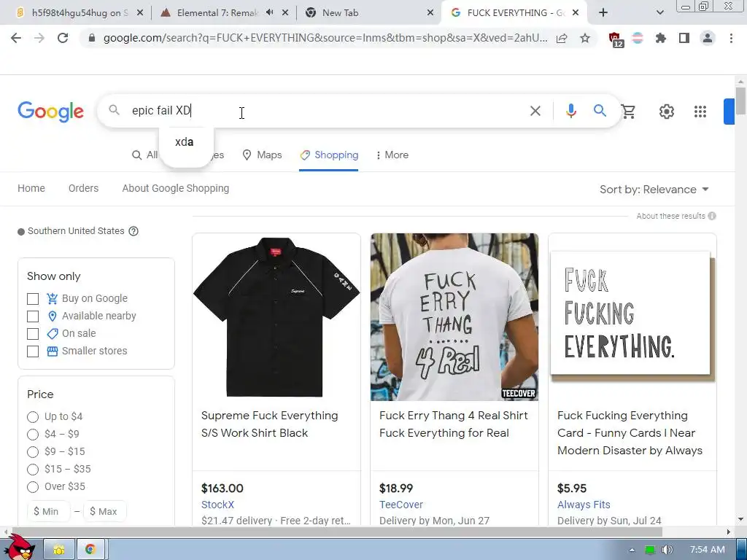Click the Min price input field
This screenshot has width=747, height=560.
coord(49,511)
